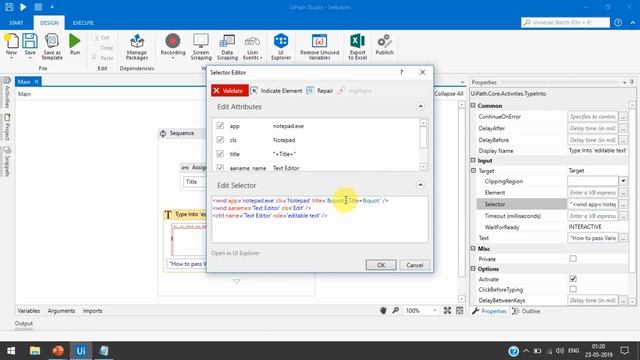Open the Imports panel tab
This screenshot has width=640, height=360.
(x=93, y=311)
